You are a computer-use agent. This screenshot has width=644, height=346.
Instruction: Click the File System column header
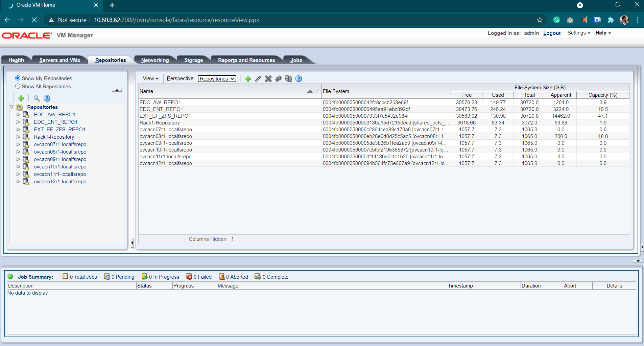coord(386,91)
